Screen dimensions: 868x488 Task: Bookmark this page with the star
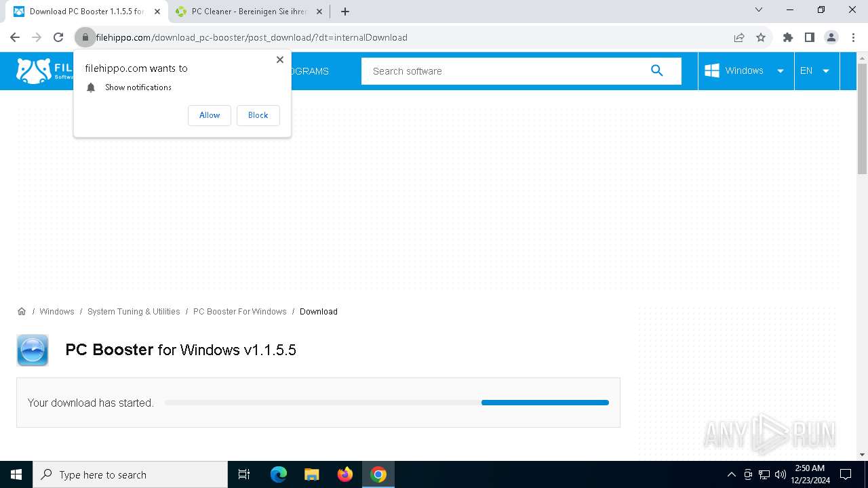pyautogui.click(x=761, y=37)
